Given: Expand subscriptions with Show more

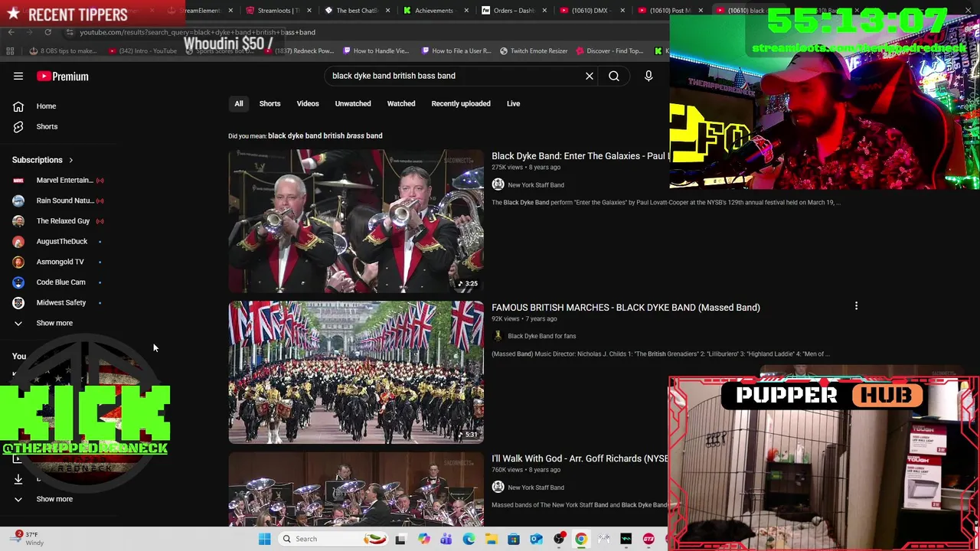Looking at the screenshot, I should tap(54, 323).
